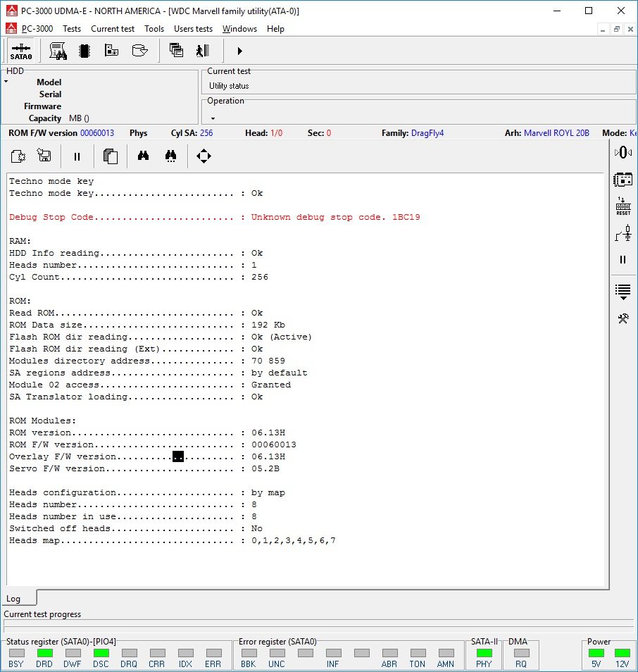Screen dimensions: 638x672
Task: Click the red Debug Stop Code log line
Action: (215, 217)
